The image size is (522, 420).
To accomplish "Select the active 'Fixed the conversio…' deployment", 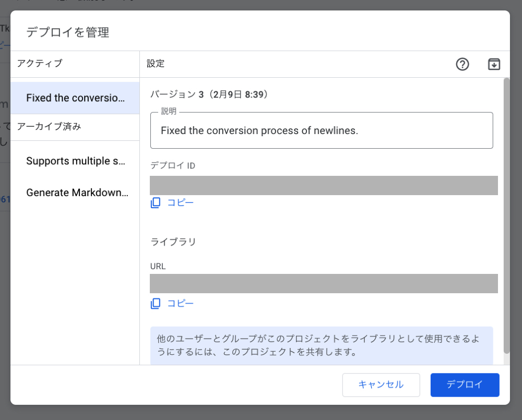I will point(75,98).
